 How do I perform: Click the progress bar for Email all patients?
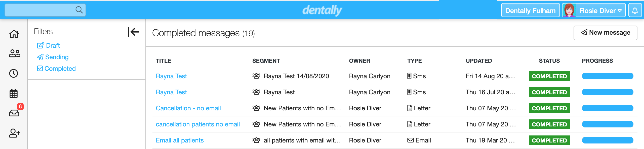607,140
